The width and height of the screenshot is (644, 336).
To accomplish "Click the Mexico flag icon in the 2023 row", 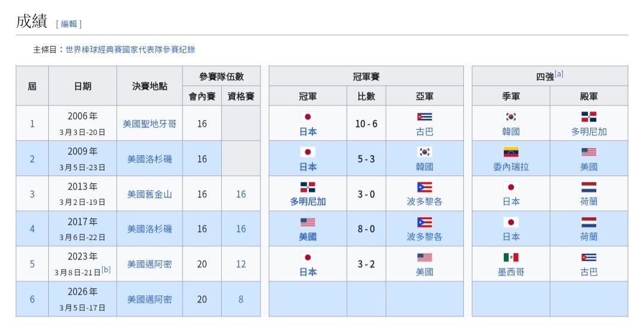I will click(x=511, y=257).
